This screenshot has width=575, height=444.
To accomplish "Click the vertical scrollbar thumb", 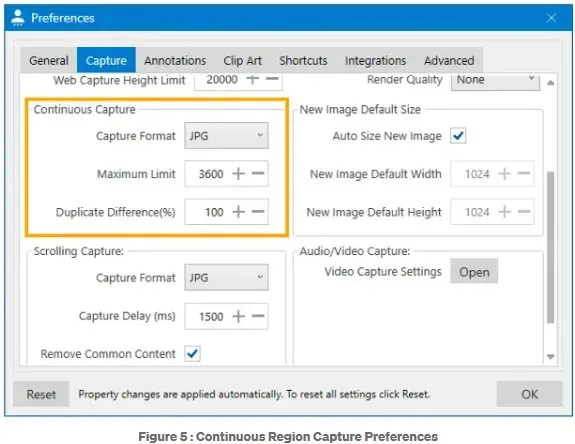I will [x=550, y=247].
